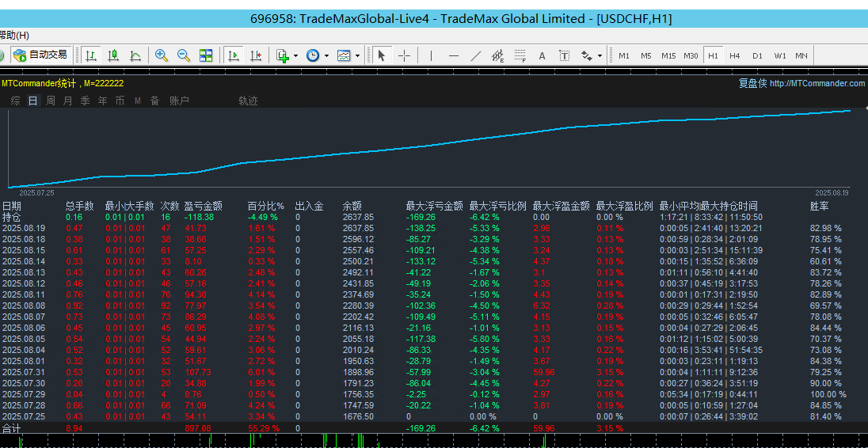Click the 胜率 column header

pos(819,207)
